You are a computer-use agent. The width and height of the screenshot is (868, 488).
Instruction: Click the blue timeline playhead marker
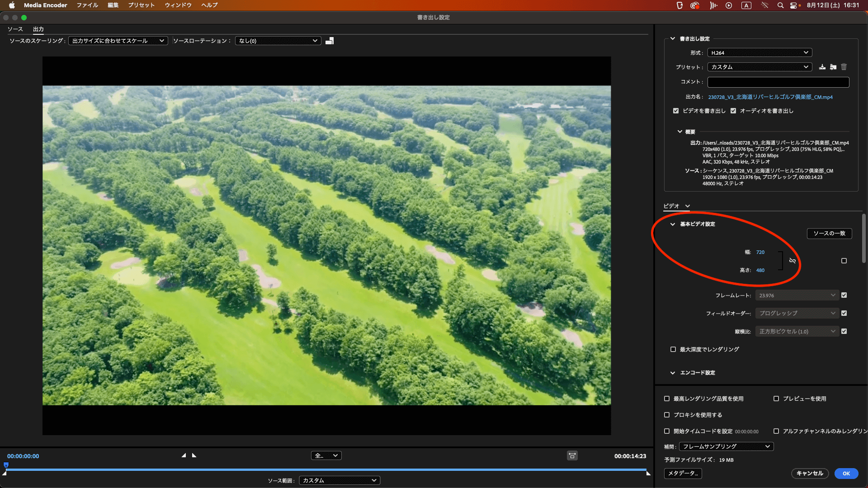(x=6, y=465)
